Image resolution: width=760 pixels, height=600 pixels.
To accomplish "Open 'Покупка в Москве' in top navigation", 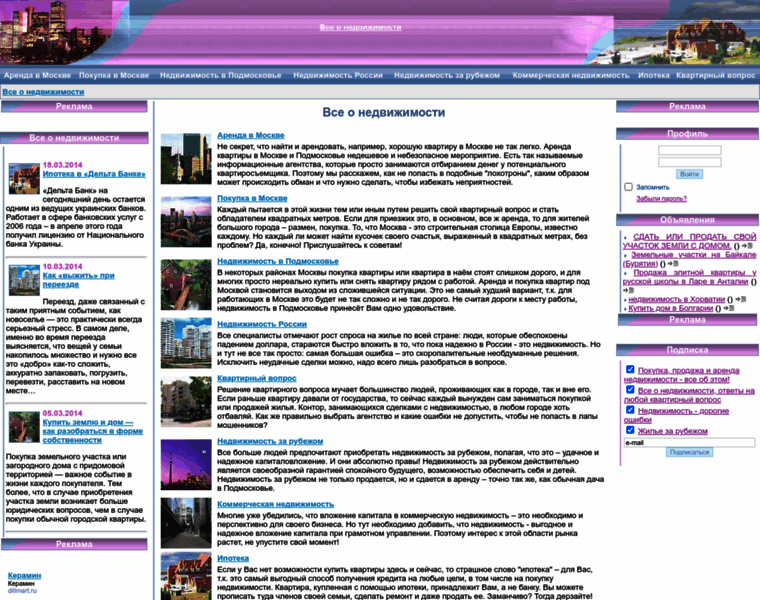I will point(114,75).
